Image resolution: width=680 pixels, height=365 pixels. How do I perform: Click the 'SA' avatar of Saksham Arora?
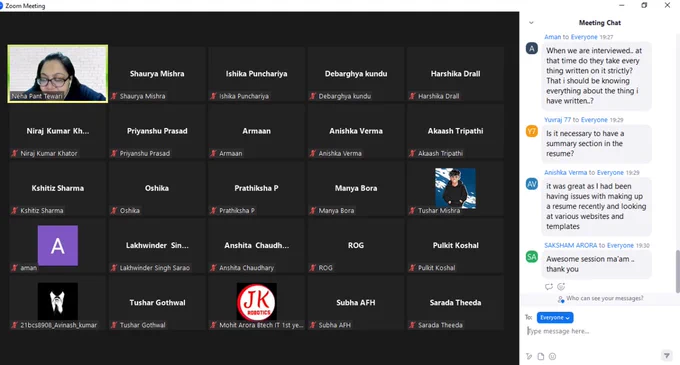point(532,257)
